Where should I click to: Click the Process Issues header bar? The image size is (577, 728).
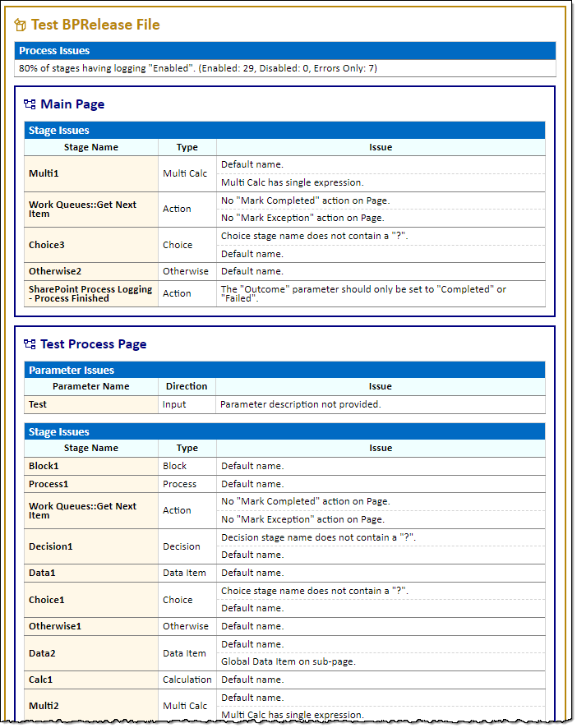point(285,51)
